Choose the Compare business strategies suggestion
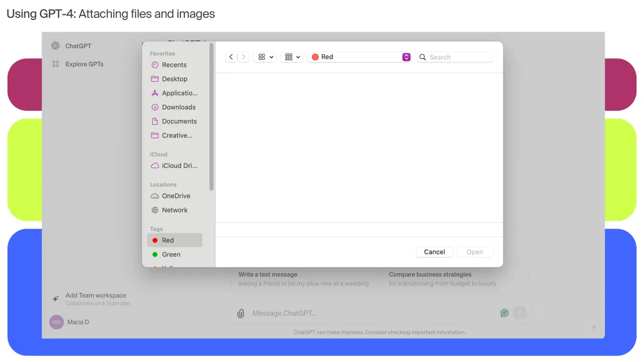Screen dimensions: 644x362 pyautogui.click(x=454, y=279)
